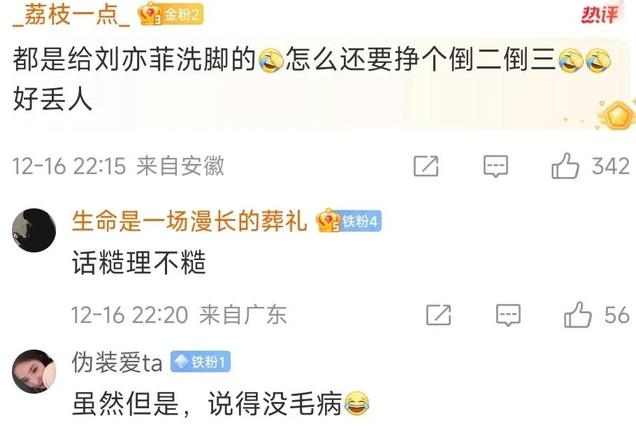Open reply icon for 话糙理不糙 comment
Image resolution: width=636 pixels, height=442 pixels.
tap(508, 315)
